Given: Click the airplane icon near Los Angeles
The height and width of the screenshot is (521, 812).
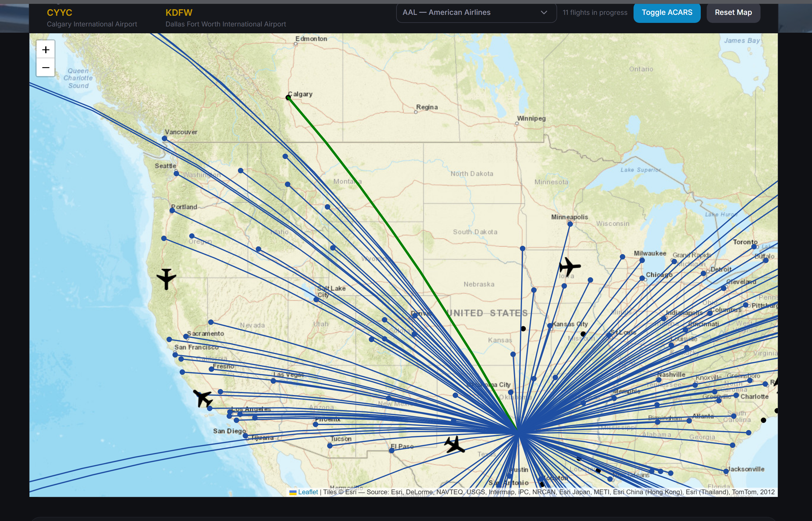Looking at the screenshot, I should point(203,398).
